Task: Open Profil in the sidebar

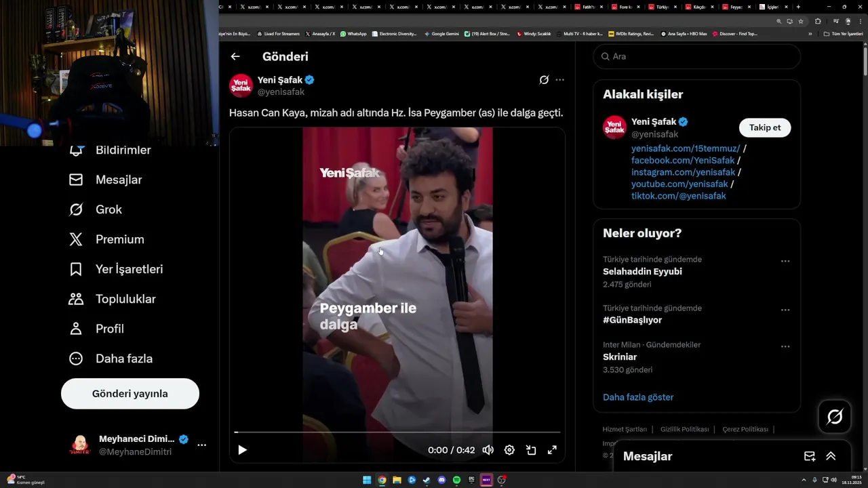Action: [96, 329]
